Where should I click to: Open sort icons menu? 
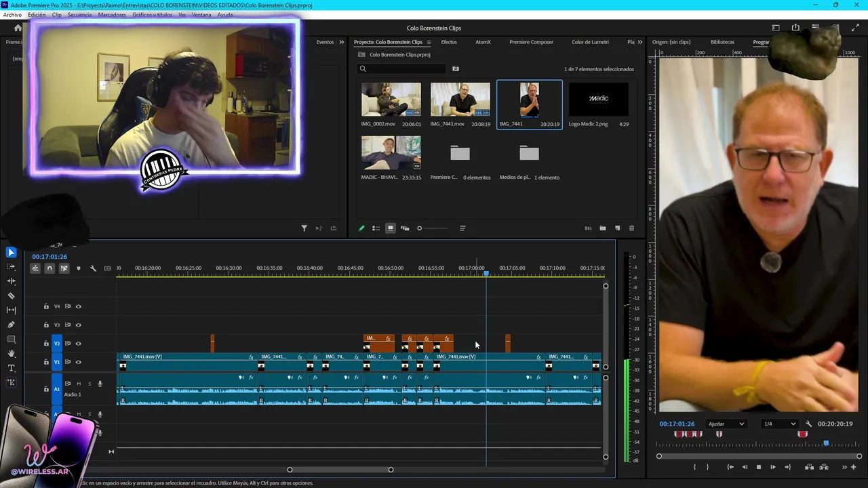[x=462, y=228]
